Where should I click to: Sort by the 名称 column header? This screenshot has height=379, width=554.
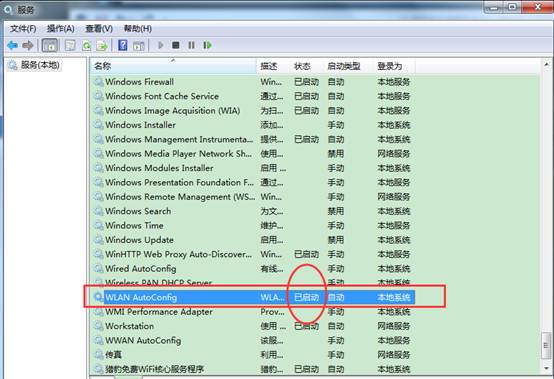click(173, 66)
